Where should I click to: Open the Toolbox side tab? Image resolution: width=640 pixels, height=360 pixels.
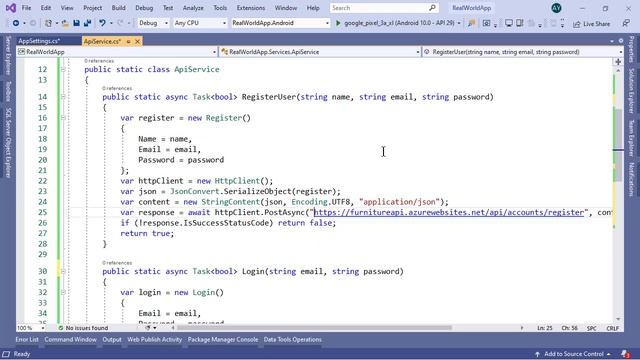coord(8,91)
